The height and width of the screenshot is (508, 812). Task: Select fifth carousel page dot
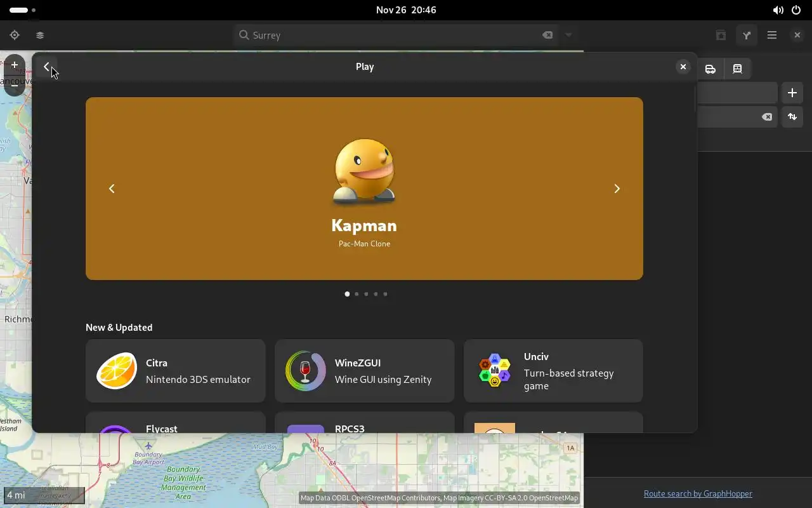point(385,294)
